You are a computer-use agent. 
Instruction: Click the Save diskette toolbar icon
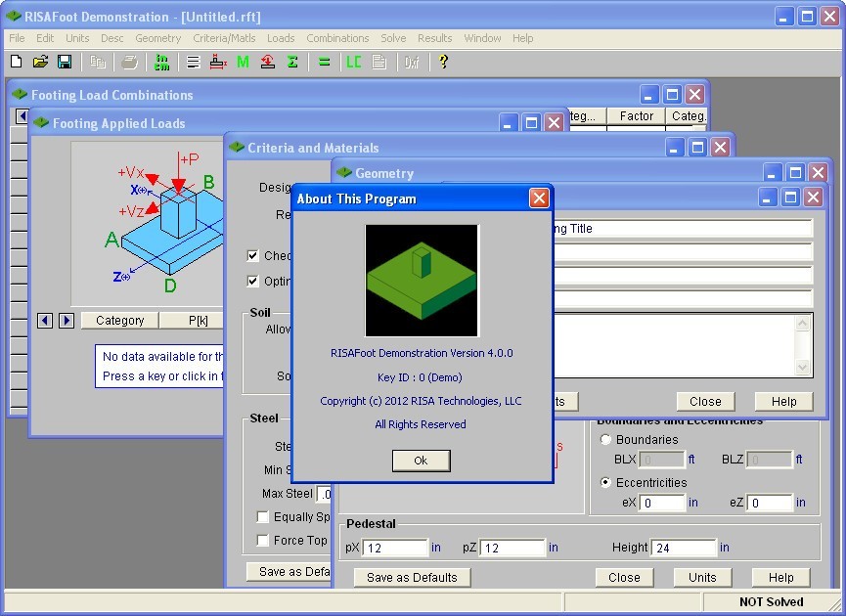pyautogui.click(x=65, y=62)
